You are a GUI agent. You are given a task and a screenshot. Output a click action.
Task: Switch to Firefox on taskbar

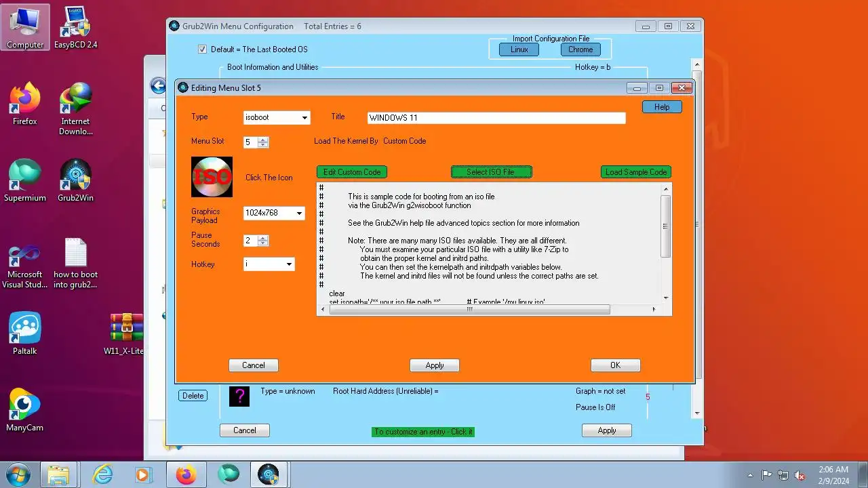tap(186, 474)
